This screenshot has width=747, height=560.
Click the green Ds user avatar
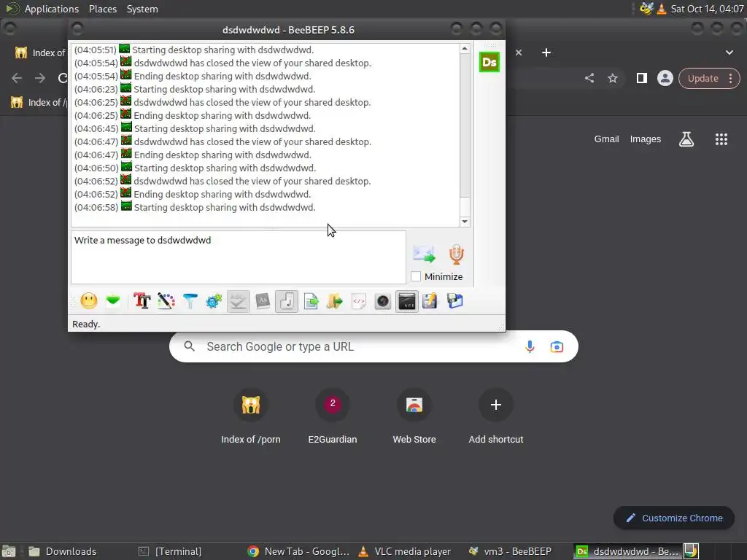coord(489,63)
